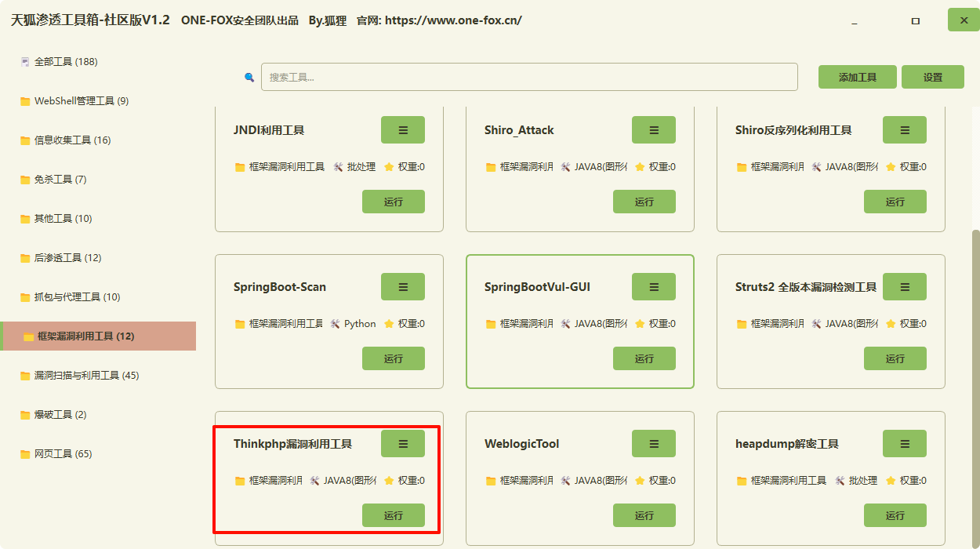Click the heapdump解密工具 menu icon
This screenshot has width=980, height=549.
tap(905, 444)
